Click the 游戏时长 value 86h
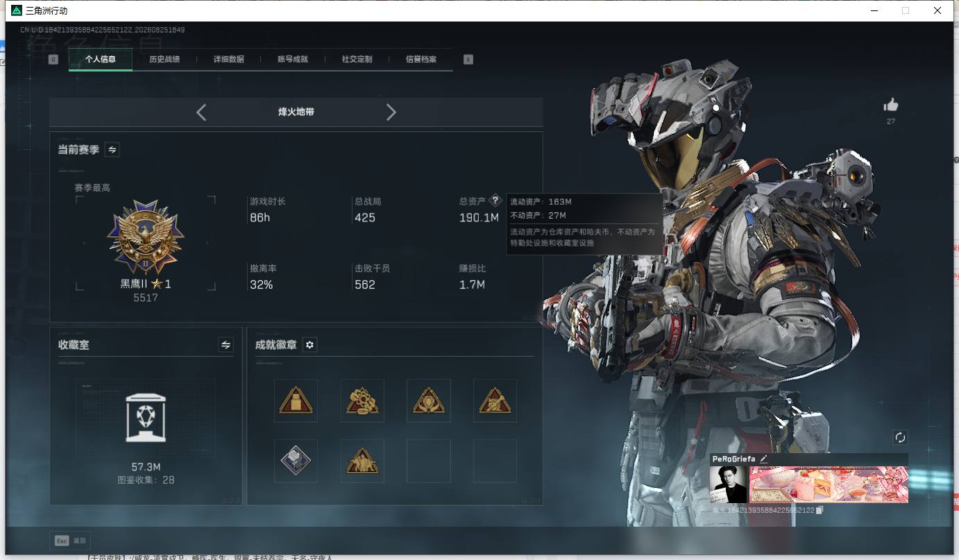Image resolution: width=959 pixels, height=560 pixels. [x=260, y=218]
